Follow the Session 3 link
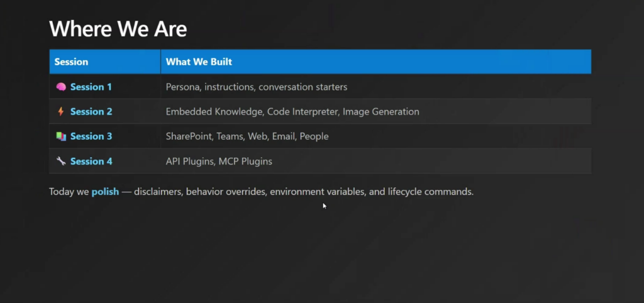 pos(91,136)
